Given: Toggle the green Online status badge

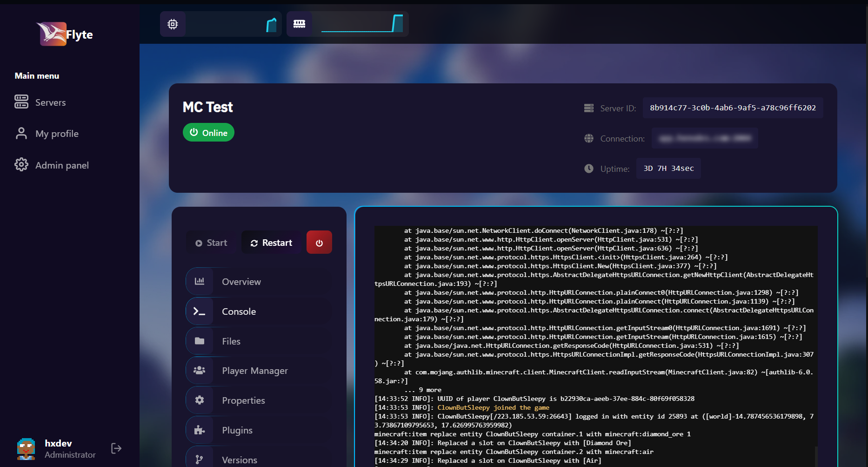Looking at the screenshot, I should point(208,133).
